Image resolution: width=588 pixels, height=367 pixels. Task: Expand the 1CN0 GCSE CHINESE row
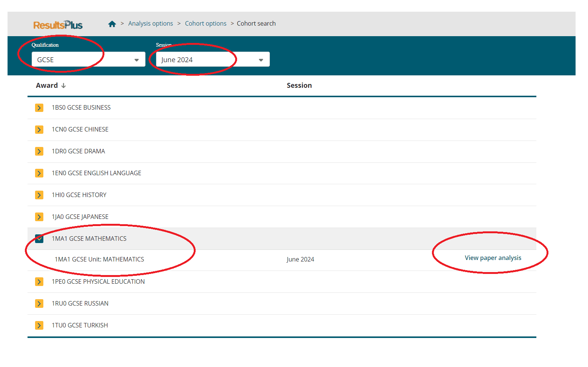39,130
